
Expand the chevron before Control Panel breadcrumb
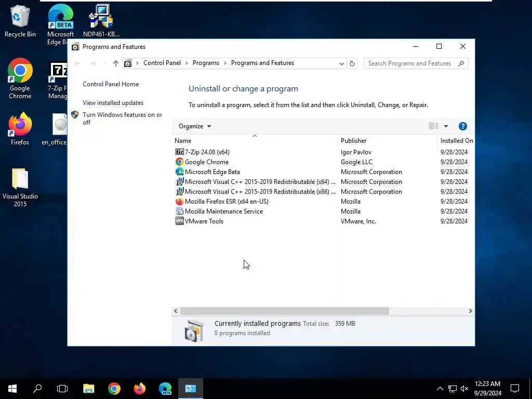pyautogui.click(x=137, y=63)
